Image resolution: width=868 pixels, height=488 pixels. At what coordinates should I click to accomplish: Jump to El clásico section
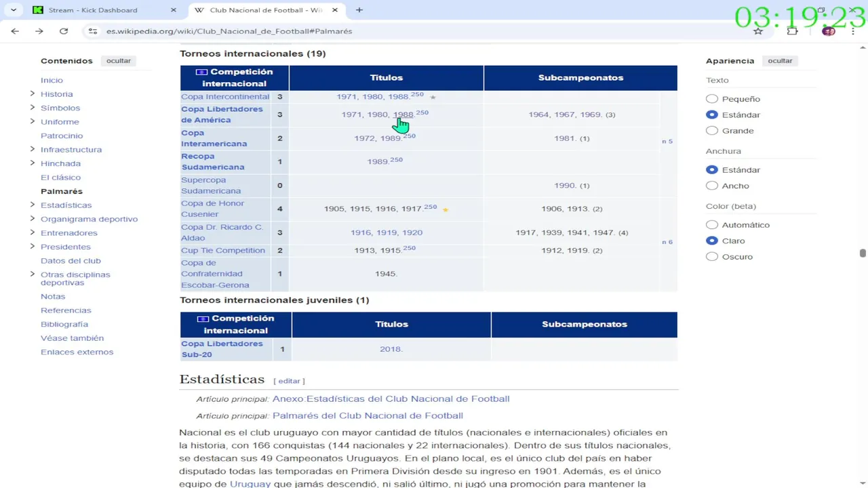(x=60, y=178)
